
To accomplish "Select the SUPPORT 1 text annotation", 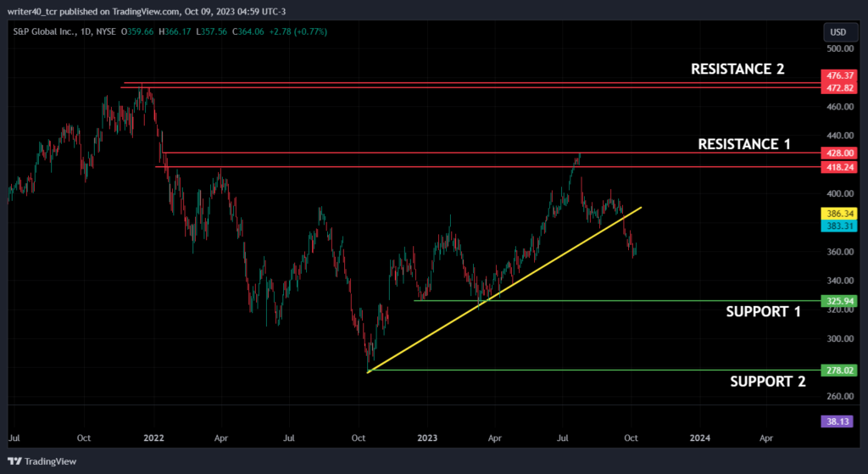I will (x=764, y=312).
